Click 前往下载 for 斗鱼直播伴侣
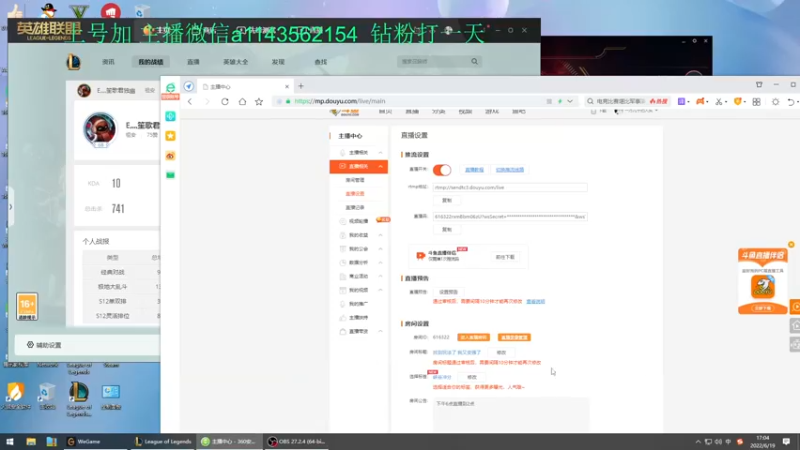800x450 pixels. pyautogui.click(x=505, y=257)
